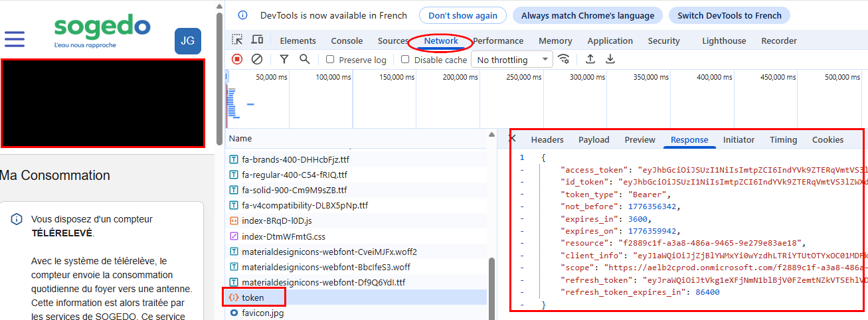Open the Headers tab of request
Viewport: 868px width, 320px height.
coord(547,139)
